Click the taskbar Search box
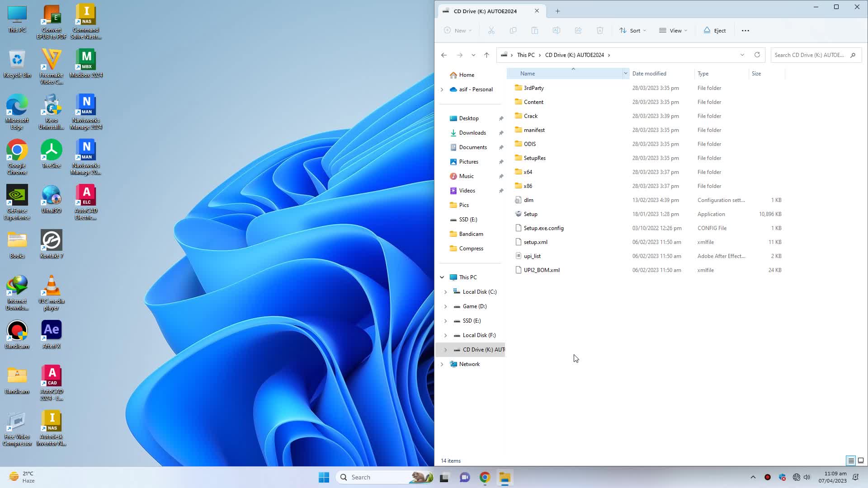This screenshot has width=868, height=488. 384,477
